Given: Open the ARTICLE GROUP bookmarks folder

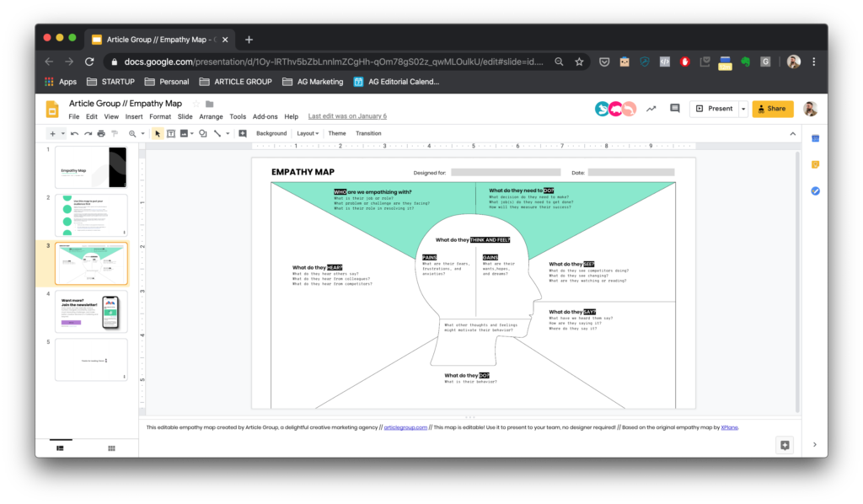Looking at the screenshot, I should pos(236,82).
